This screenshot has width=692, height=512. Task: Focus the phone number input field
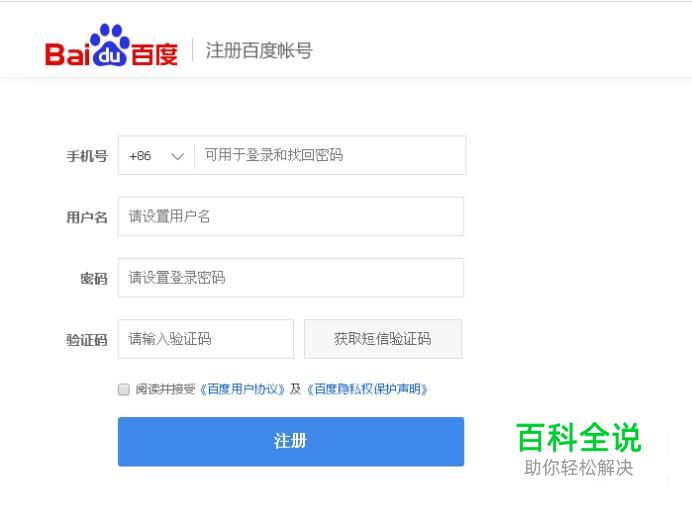tap(330, 155)
